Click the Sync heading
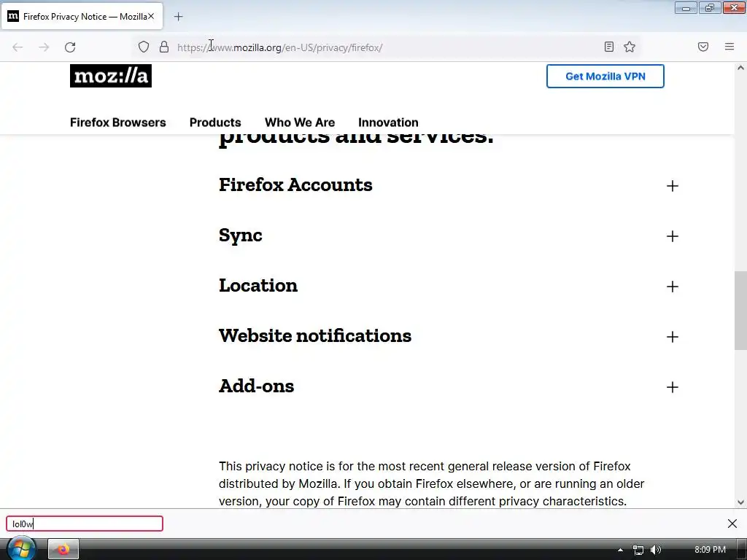The image size is (747, 560). tap(241, 236)
